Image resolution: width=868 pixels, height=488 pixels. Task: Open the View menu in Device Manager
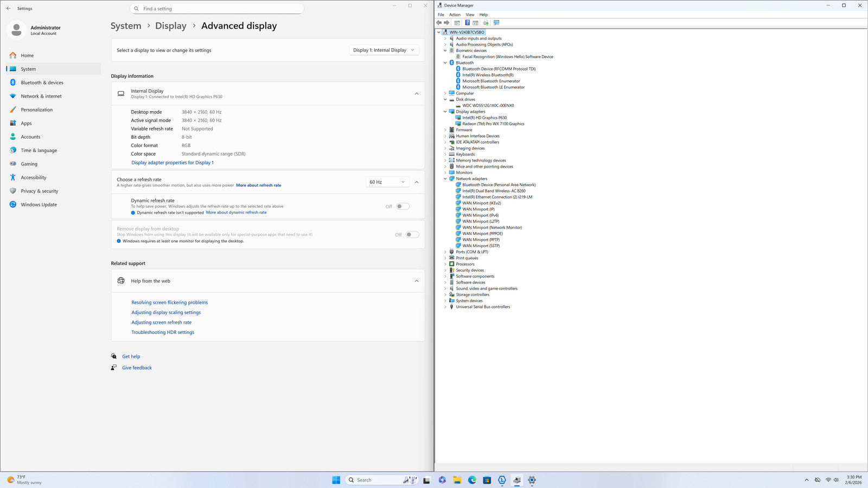tap(470, 15)
